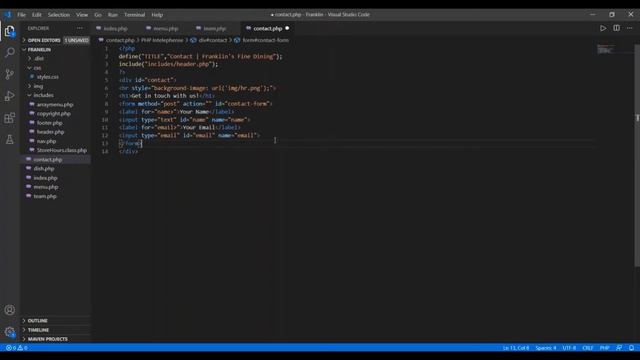Open the Extensions view
Image resolution: width=640 pixels, height=360 pixels.
(10, 118)
